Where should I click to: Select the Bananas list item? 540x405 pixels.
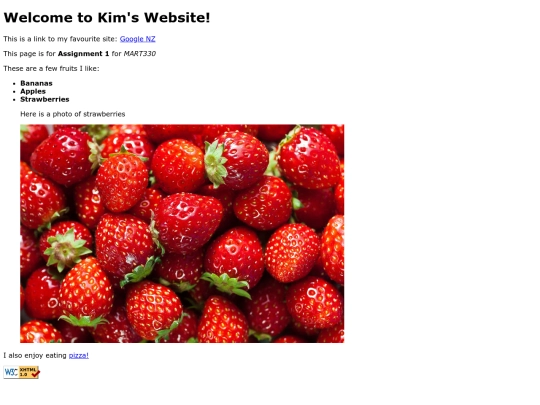(x=36, y=83)
